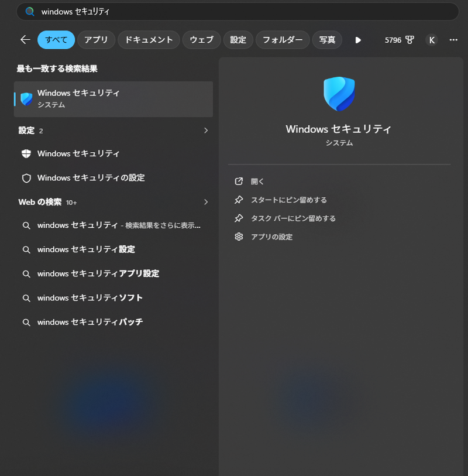Expand the 設定 results section chevron
Viewport: 468px width, 476px height.
206,131
